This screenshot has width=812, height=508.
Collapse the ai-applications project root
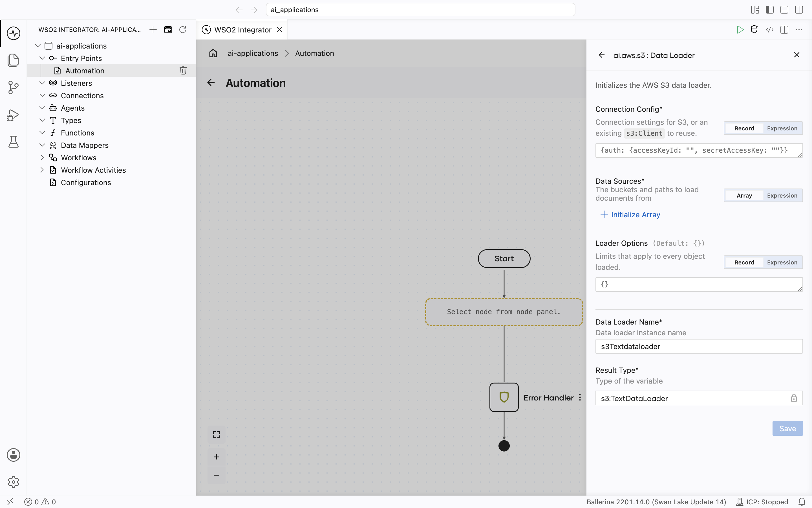coord(38,46)
